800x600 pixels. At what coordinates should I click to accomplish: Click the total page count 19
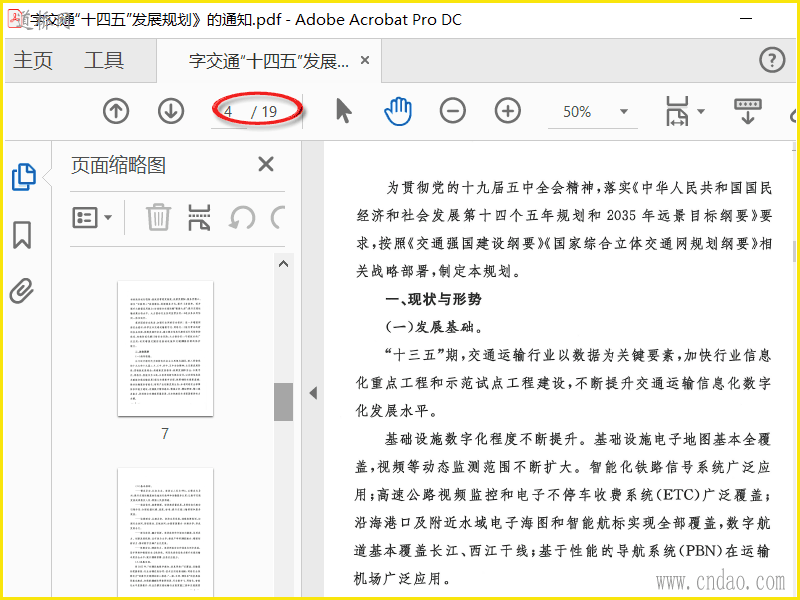tap(269, 111)
